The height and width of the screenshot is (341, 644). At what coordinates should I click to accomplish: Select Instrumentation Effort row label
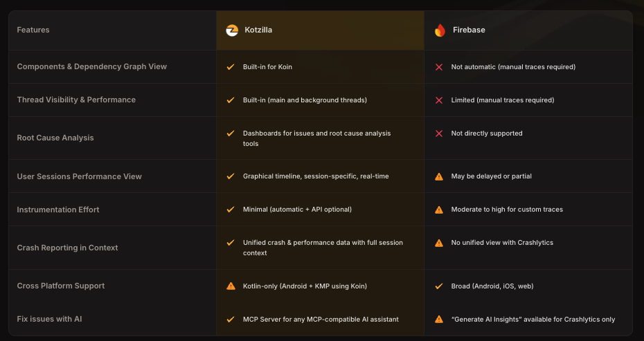(x=58, y=210)
